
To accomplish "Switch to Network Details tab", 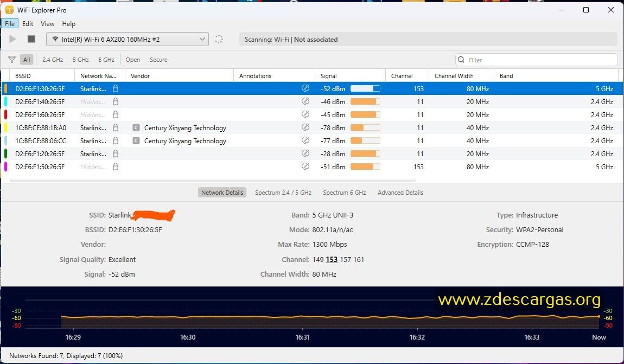I will tap(222, 193).
